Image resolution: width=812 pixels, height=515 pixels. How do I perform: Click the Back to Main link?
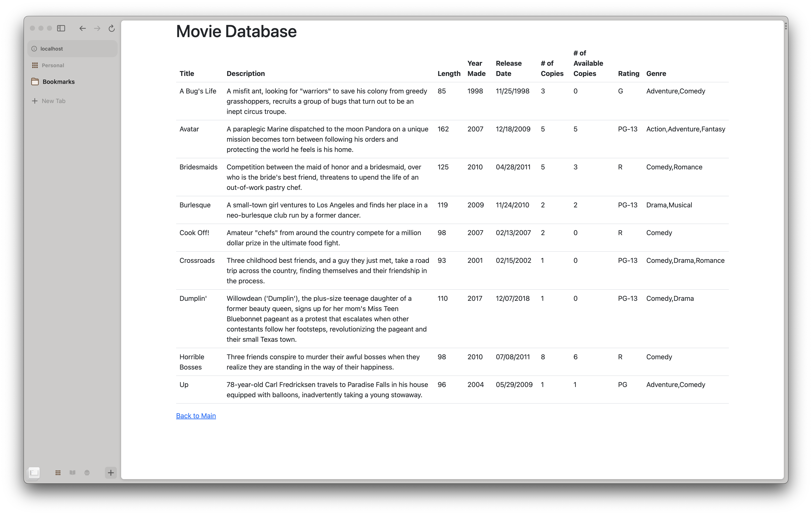coord(196,415)
